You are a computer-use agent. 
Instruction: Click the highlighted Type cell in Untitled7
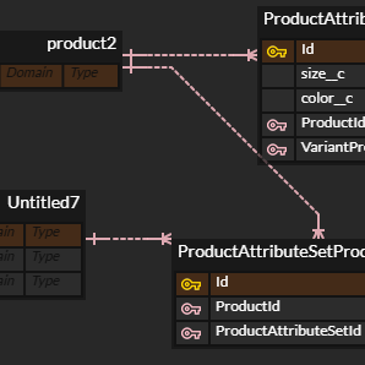coord(53,235)
